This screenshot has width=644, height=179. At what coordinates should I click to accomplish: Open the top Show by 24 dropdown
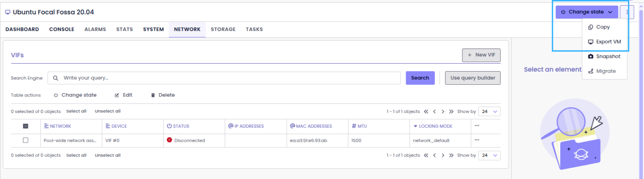point(489,112)
